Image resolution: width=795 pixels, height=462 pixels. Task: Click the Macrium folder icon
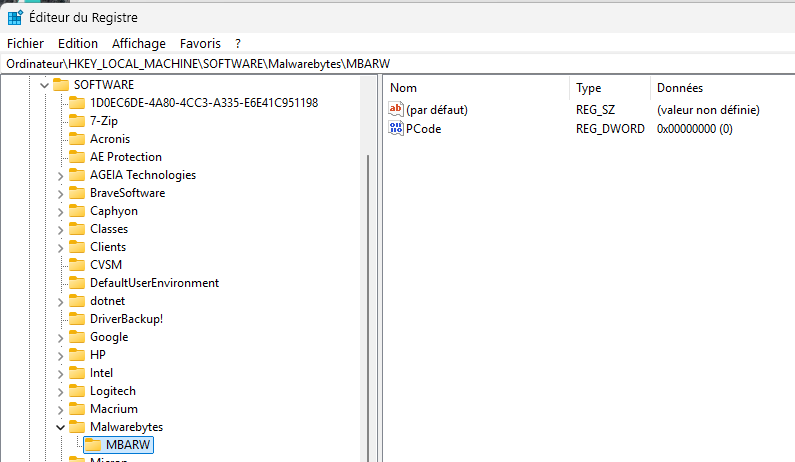coord(77,409)
